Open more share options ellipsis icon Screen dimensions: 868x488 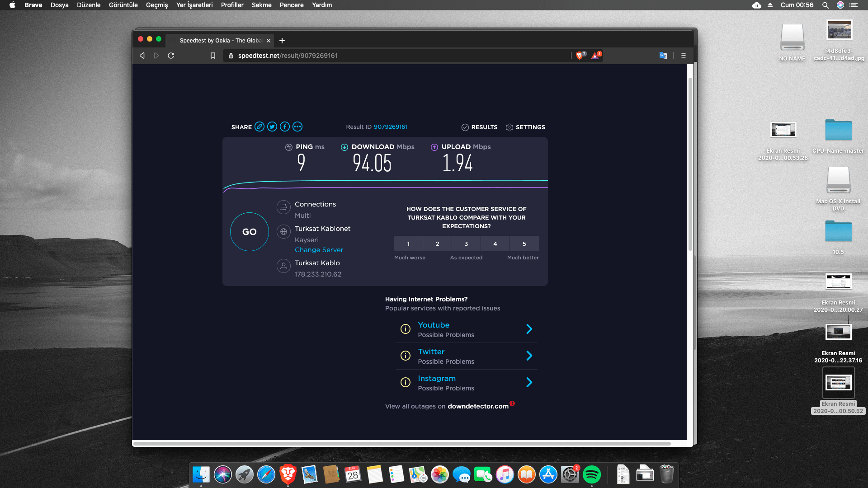pyautogui.click(x=297, y=127)
